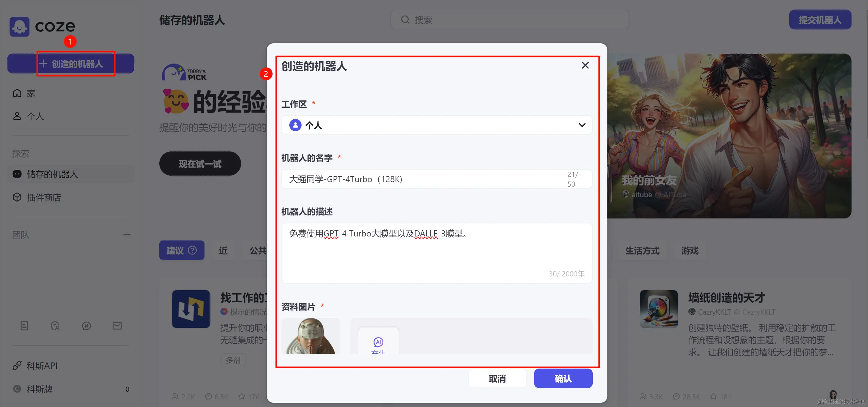Click the bot description text area
Image resolution: width=868 pixels, height=407 pixels.
(x=436, y=253)
